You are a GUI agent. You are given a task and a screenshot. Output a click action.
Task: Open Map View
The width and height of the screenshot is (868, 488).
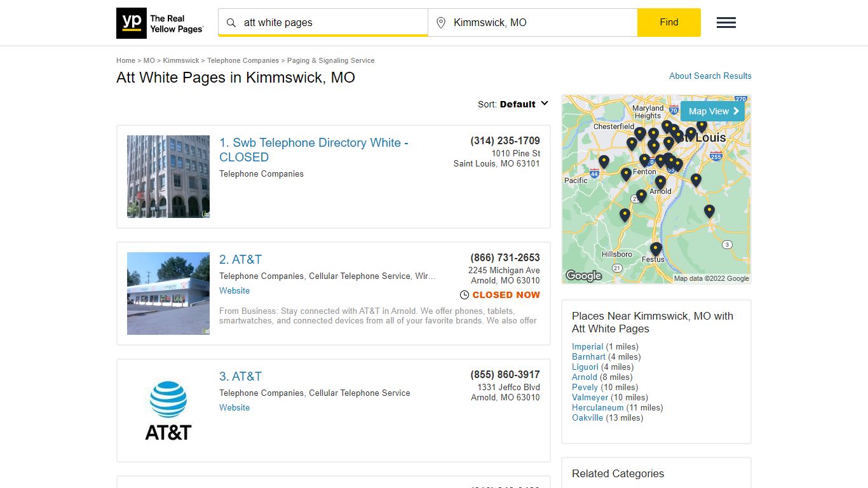click(712, 111)
